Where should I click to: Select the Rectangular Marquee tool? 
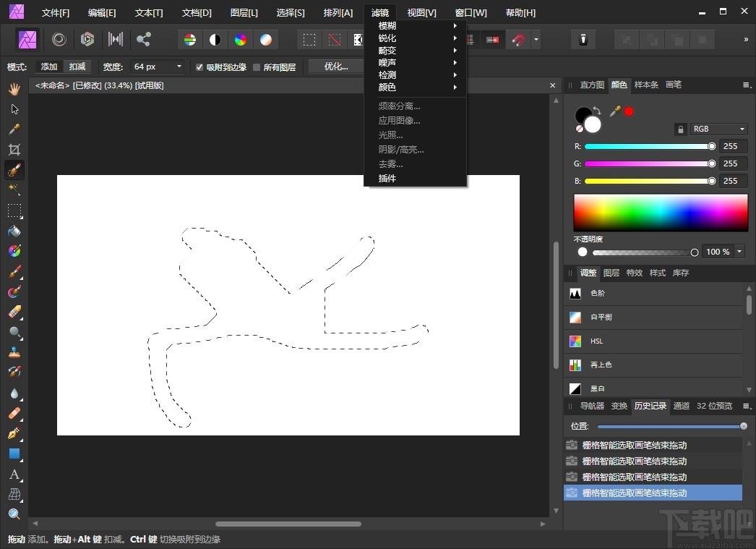pyautogui.click(x=14, y=210)
